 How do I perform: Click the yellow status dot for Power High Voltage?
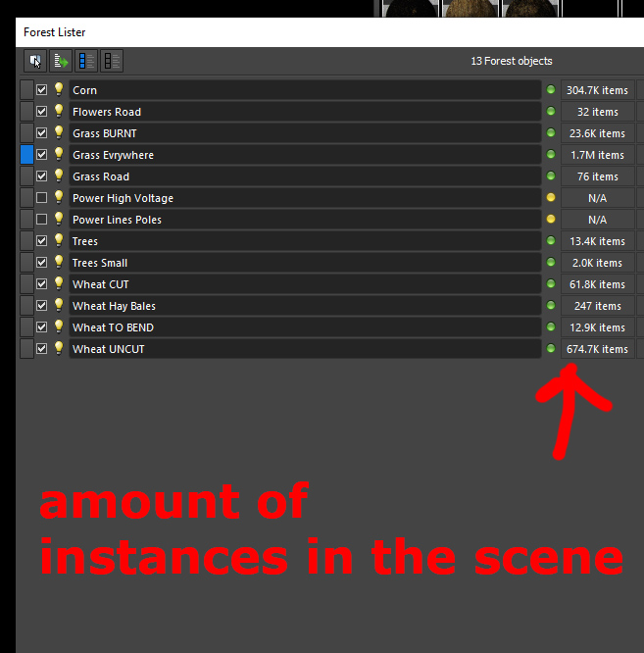[551, 198]
